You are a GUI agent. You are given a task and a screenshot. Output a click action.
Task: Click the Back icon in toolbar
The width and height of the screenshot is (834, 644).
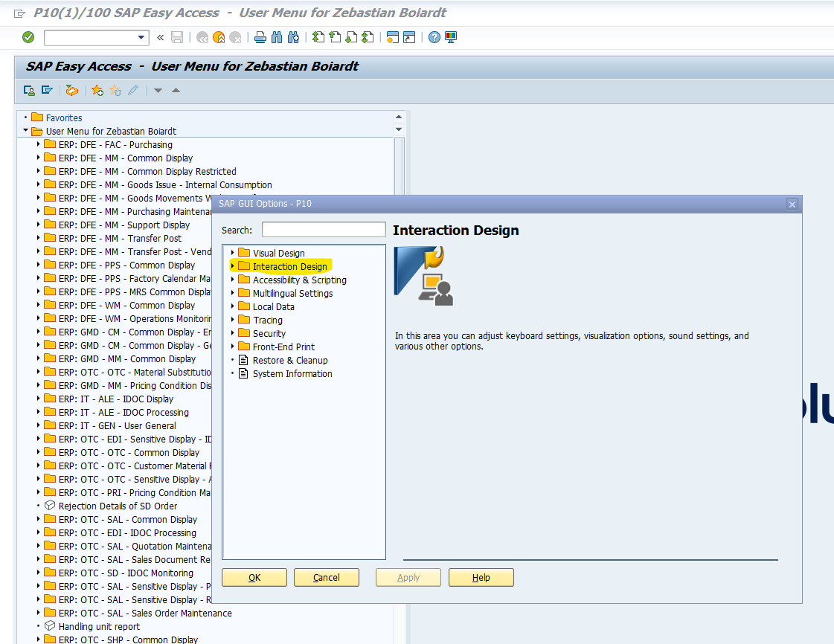point(202,37)
